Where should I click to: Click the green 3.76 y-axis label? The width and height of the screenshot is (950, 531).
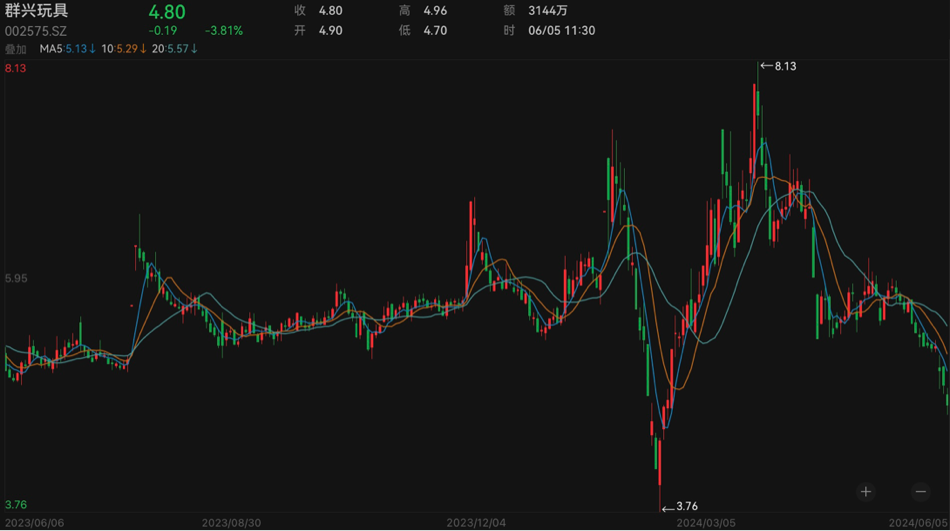point(16,505)
